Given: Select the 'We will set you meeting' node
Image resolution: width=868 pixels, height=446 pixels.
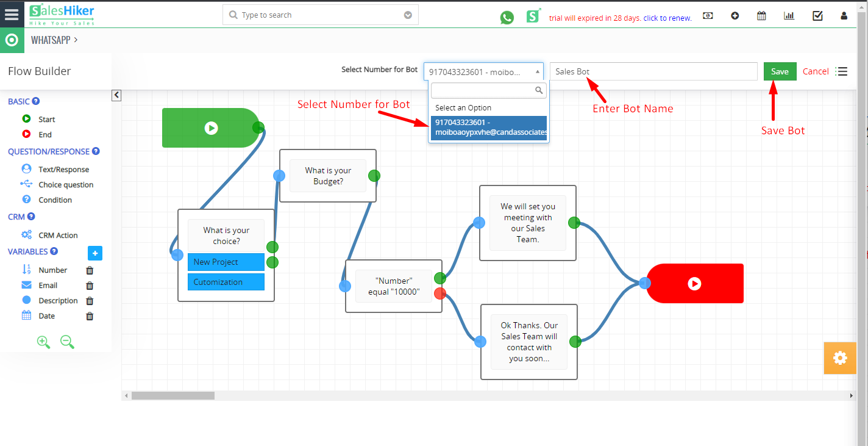Looking at the screenshot, I should (x=528, y=223).
